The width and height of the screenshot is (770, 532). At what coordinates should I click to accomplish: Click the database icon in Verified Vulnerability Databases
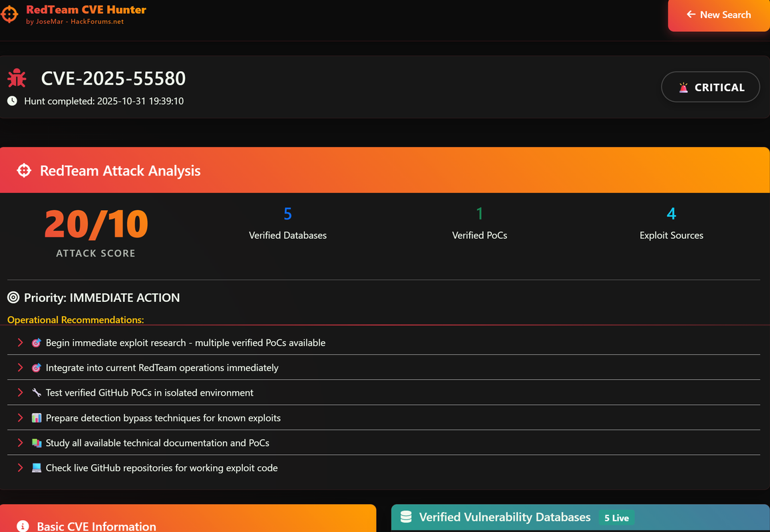pos(406,517)
